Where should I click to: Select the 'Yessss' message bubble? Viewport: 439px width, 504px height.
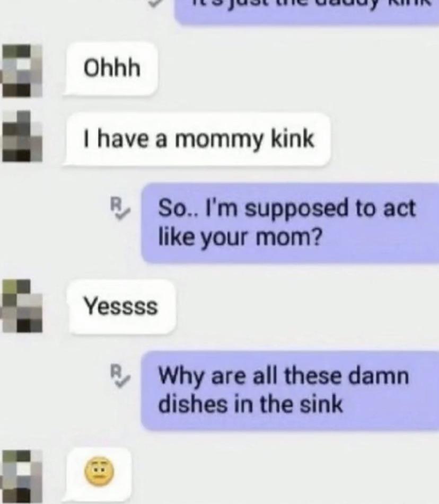tap(121, 306)
